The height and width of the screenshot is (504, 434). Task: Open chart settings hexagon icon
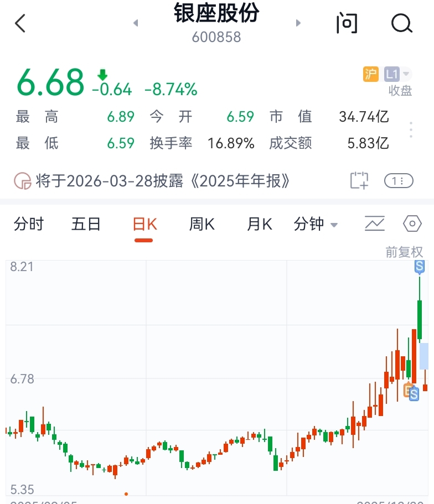[412, 224]
